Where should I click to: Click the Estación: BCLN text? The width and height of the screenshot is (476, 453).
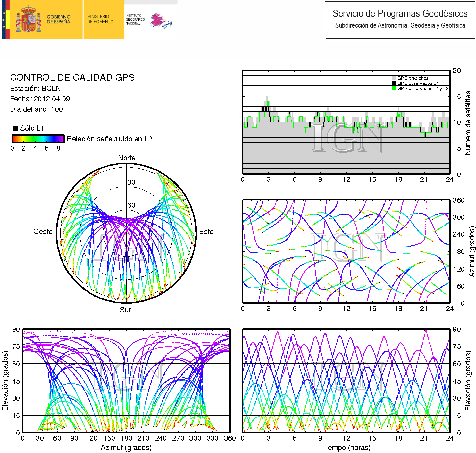pyautogui.click(x=35, y=89)
